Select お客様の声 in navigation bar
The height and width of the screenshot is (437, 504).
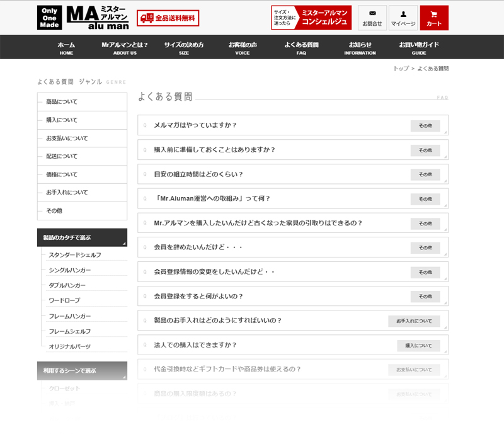pos(243,47)
